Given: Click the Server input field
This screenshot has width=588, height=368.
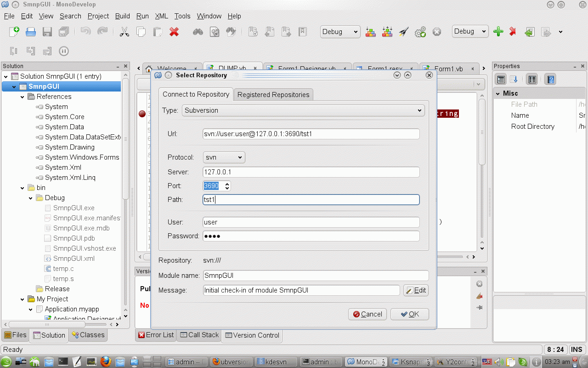Looking at the screenshot, I should coord(311,172).
